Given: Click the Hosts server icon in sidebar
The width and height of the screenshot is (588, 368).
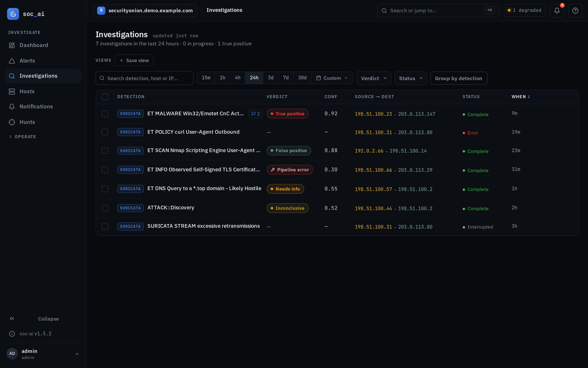Looking at the screenshot, I should [x=12, y=92].
